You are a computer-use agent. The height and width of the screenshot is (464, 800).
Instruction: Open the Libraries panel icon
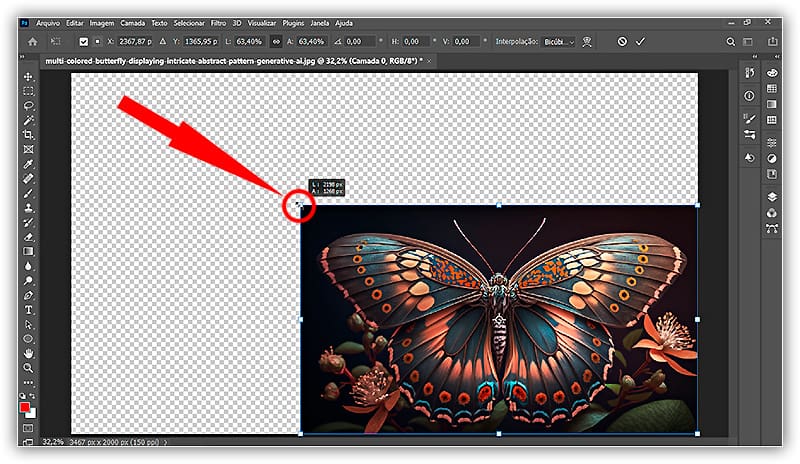pos(772,175)
